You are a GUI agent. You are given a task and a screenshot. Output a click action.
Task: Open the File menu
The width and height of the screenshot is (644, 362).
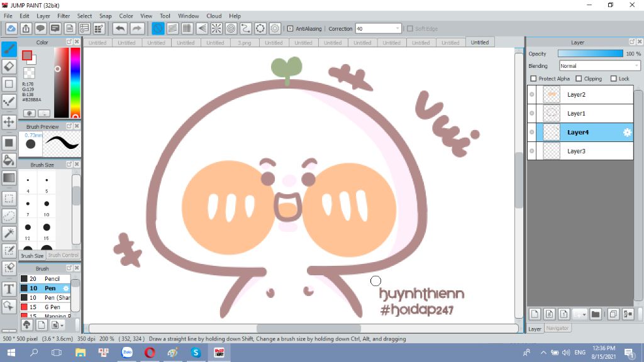pos(8,16)
